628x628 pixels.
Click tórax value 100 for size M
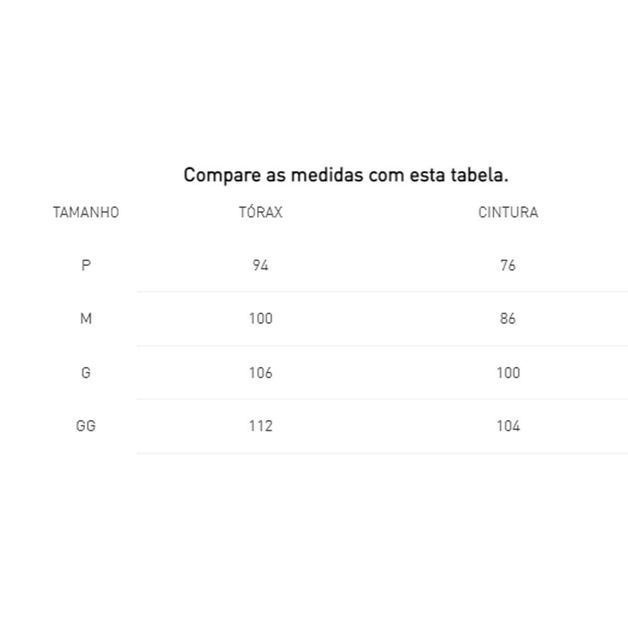261,319
